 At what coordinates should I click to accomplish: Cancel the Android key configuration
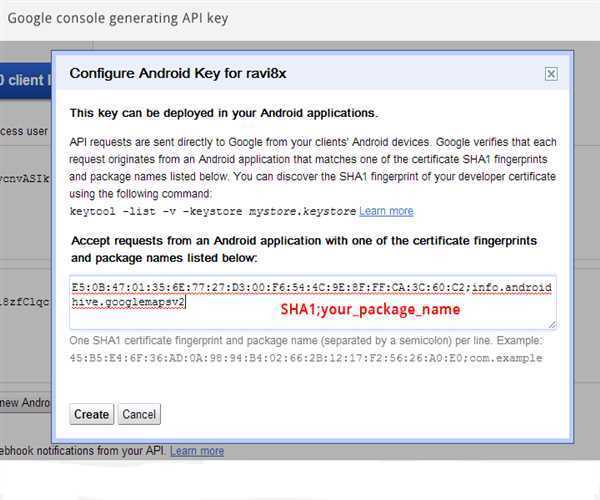[139, 414]
